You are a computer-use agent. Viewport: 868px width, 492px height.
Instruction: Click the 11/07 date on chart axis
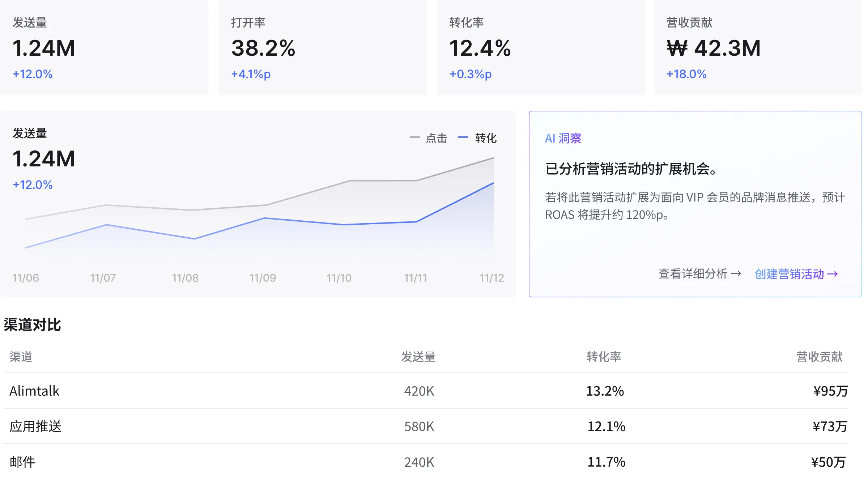(103, 278)
